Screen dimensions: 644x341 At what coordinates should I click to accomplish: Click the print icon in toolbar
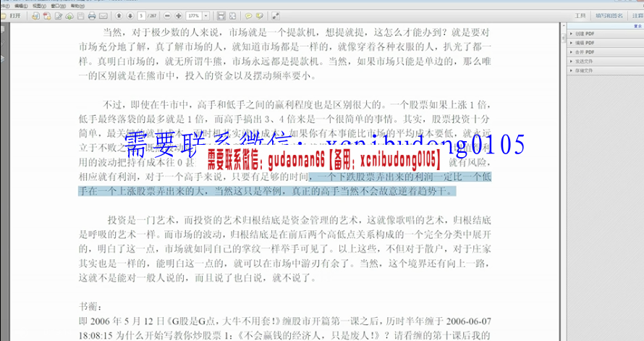91,15
